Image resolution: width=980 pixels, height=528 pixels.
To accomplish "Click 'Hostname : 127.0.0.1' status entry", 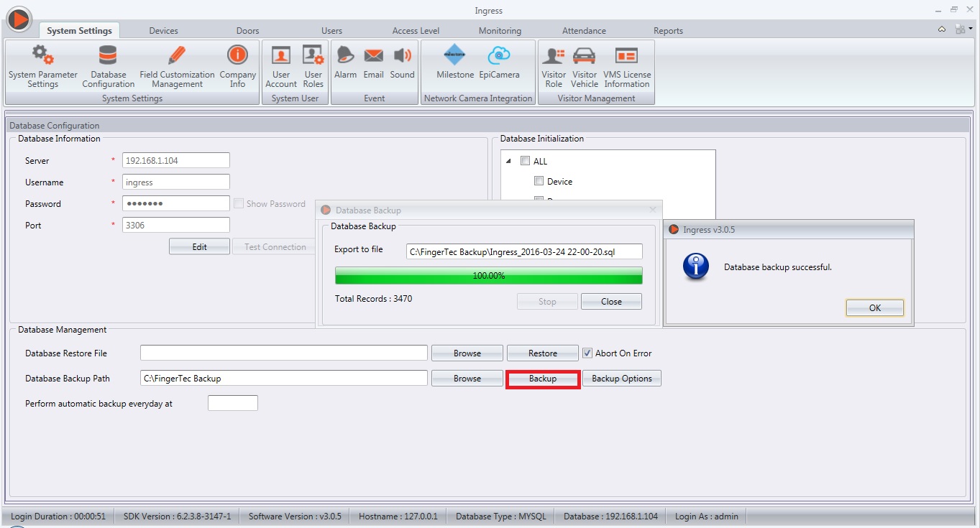I will (x=398, y=516).
